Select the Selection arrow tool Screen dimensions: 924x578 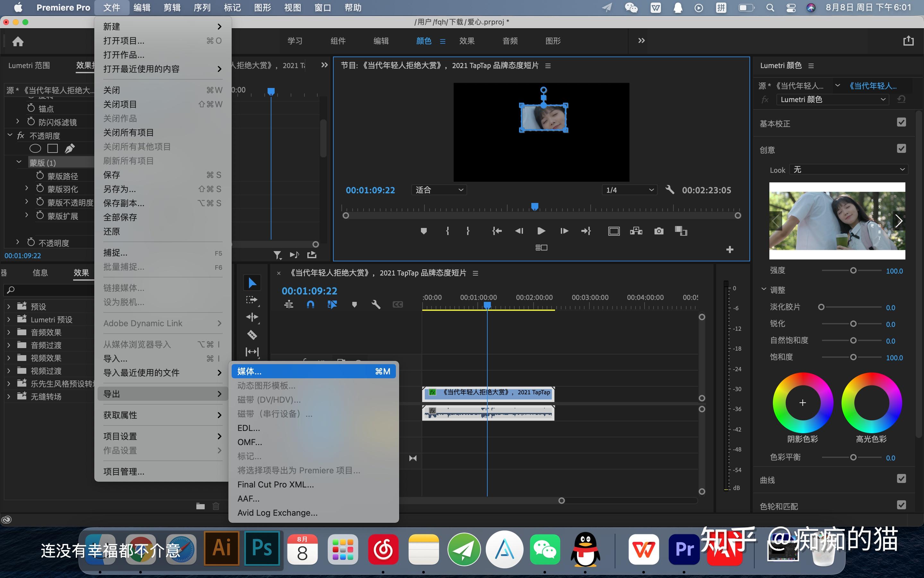click(252, 283)
